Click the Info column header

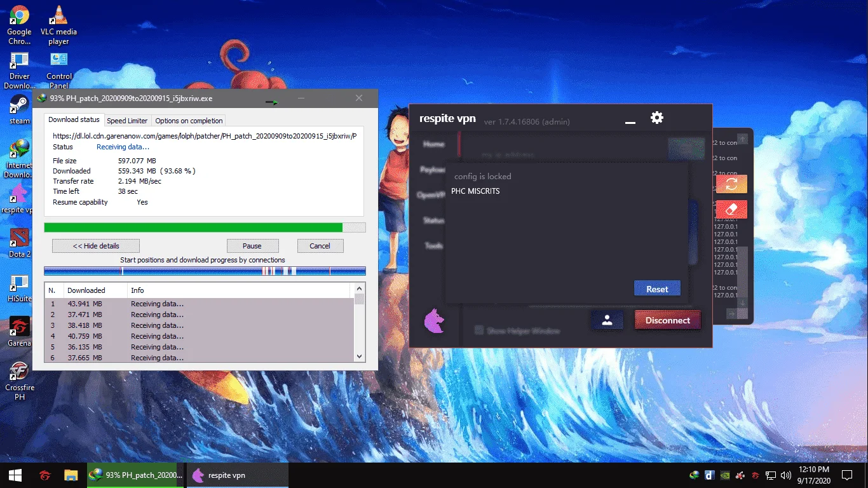click(x=238, y=290)
